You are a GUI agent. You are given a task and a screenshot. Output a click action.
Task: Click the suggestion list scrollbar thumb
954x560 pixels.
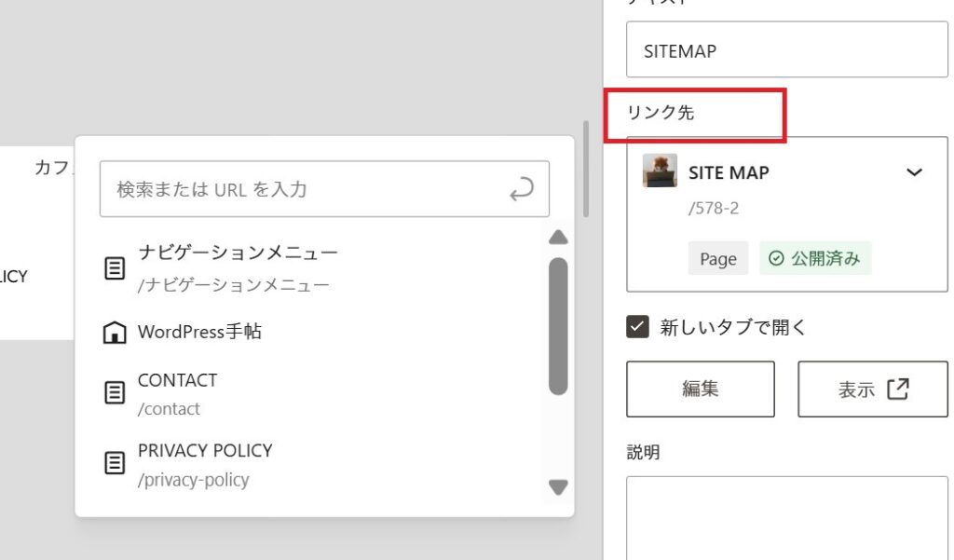(558, 326)
